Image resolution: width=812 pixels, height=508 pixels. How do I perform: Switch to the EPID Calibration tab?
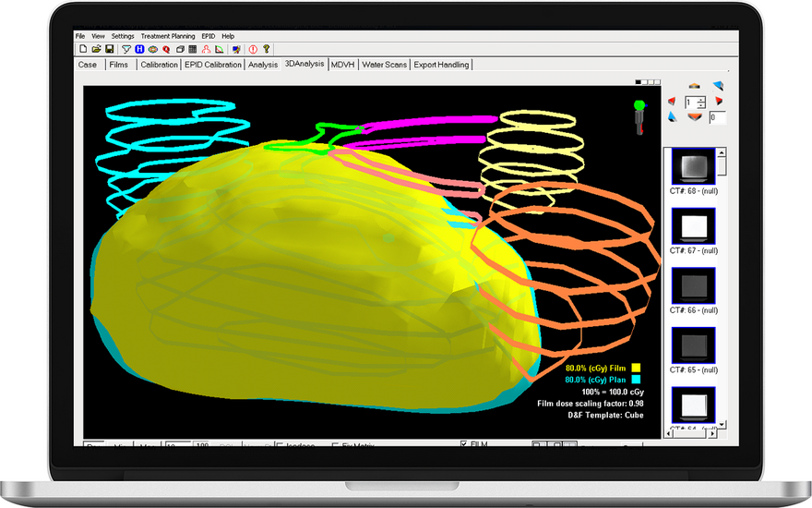[x=213, y=65]
